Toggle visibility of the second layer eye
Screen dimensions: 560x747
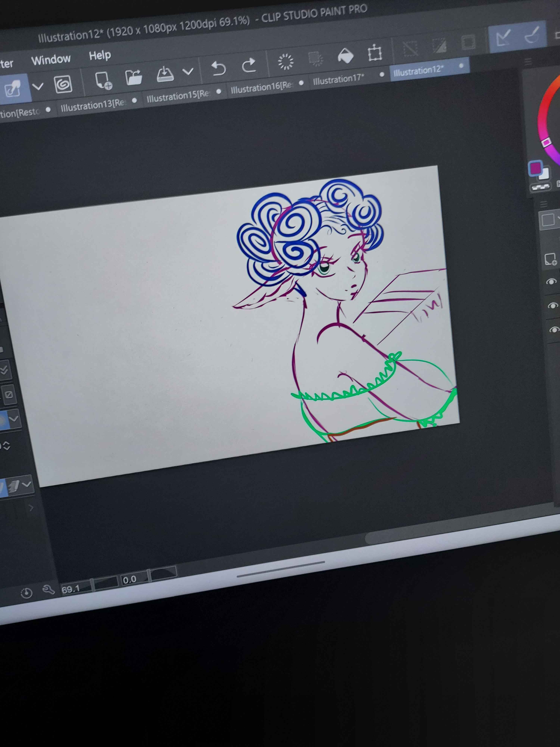tap(553, 306)
